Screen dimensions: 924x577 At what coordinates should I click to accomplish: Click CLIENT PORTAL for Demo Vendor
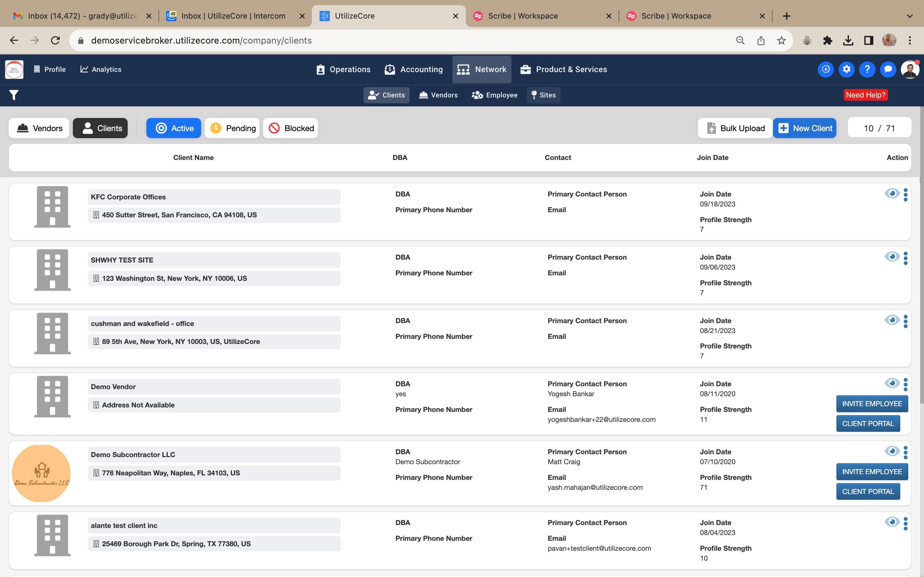point(868,423)
